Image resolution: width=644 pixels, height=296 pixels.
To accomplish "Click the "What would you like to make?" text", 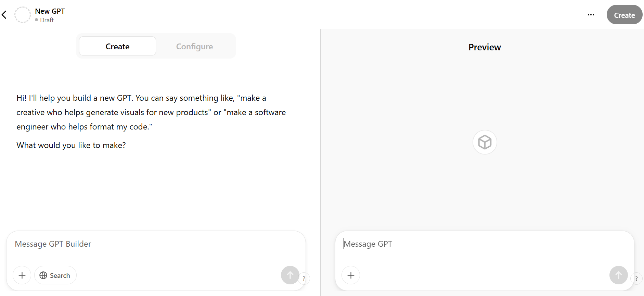I will tap(71, 145).
